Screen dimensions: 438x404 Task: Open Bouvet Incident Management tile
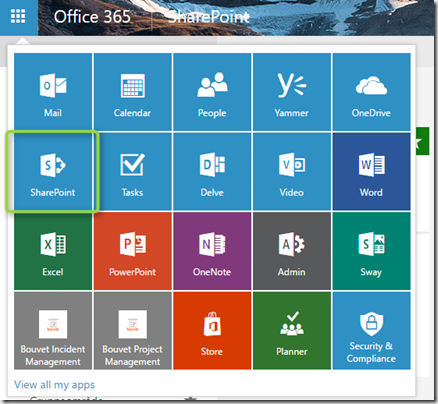click(x=53, y=331)
